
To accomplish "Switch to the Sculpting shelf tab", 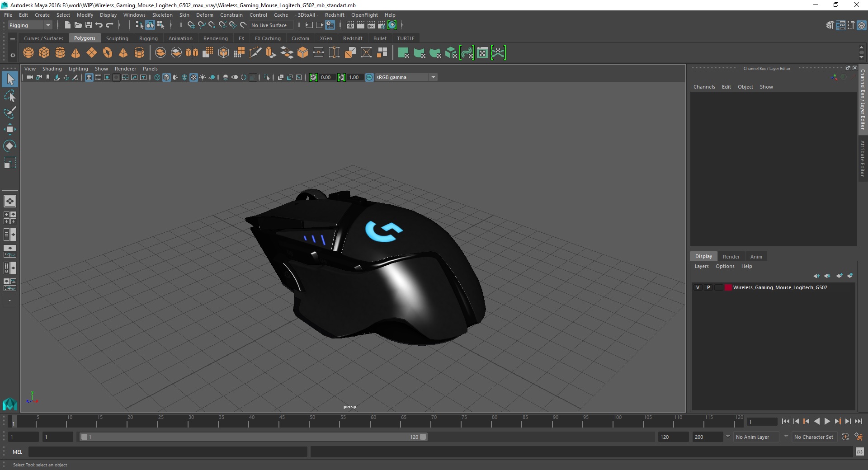I will [x=117, y=38].
